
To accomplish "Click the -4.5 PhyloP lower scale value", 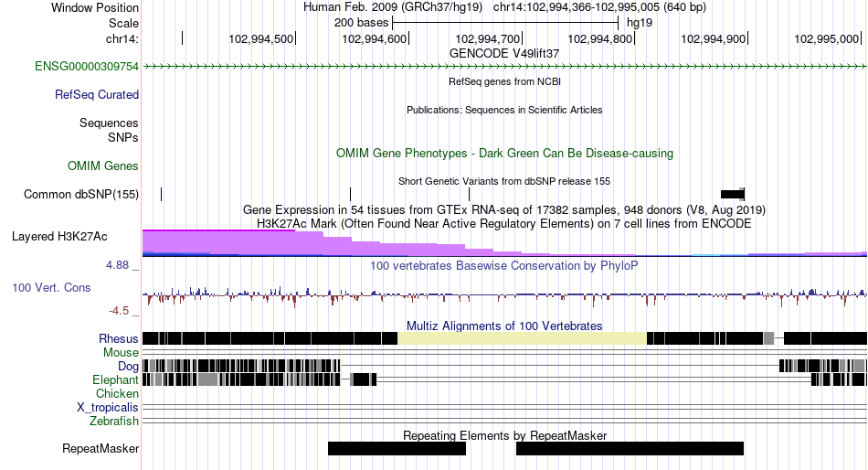I will pos(119,311).
